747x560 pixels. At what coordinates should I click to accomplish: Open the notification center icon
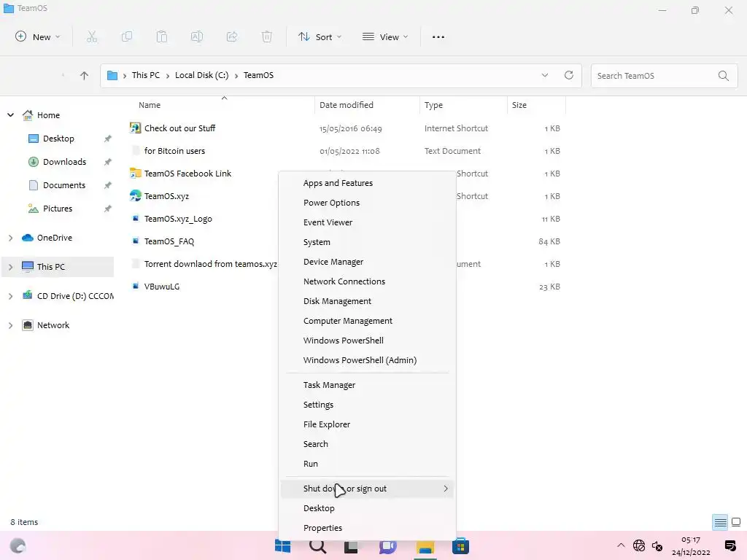pos(729,545)
